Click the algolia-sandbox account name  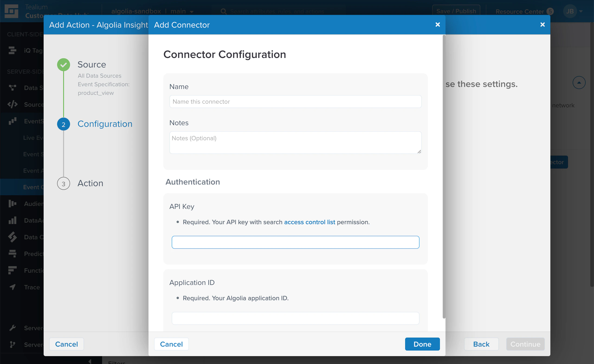coord(136,11)
